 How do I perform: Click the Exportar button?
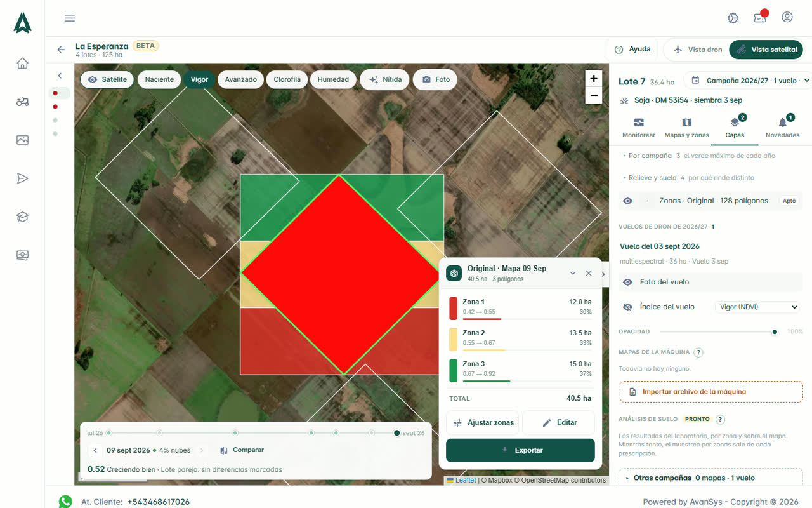click(x=520, y=450)
